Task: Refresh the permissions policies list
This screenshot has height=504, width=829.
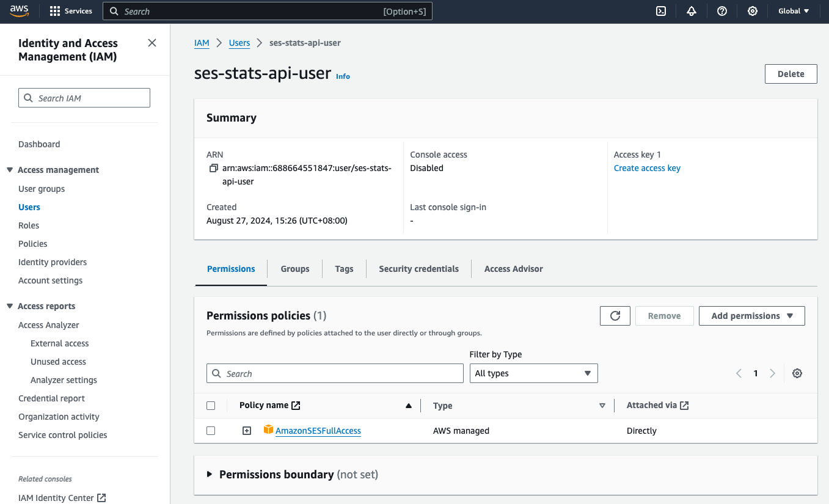Action: (615, 316)
